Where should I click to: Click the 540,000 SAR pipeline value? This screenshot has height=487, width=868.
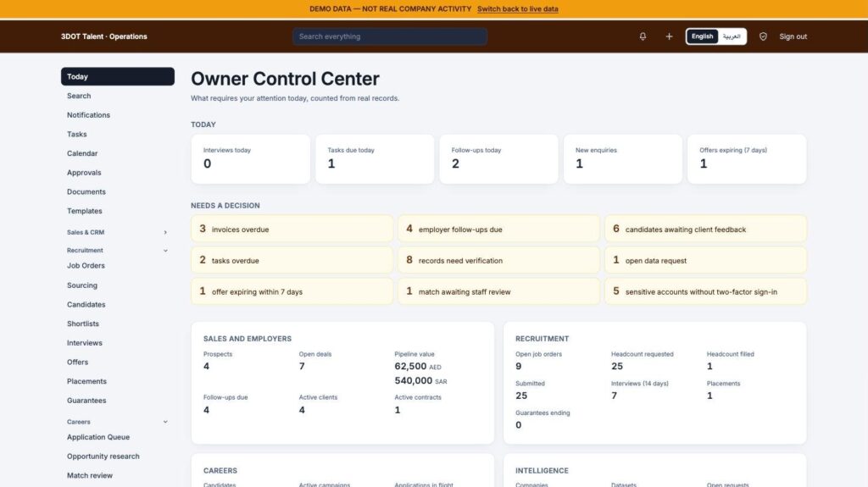click(420, 381)
